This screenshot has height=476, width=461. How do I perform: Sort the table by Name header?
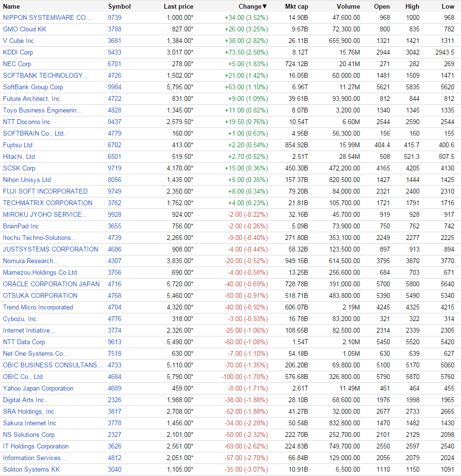(x=11, y=6)
